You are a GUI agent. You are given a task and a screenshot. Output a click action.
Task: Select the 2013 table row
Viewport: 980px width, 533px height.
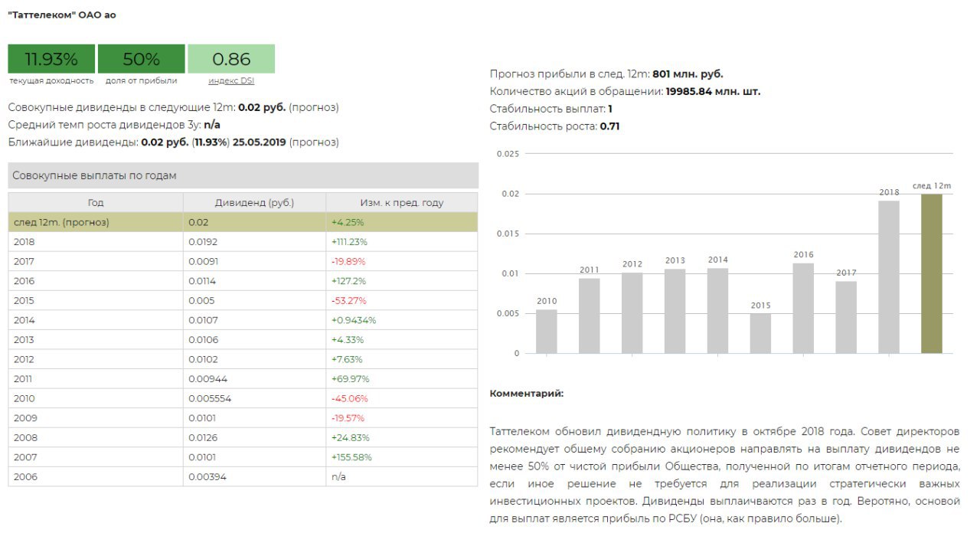pyautogui.click(x=243, y=340)
